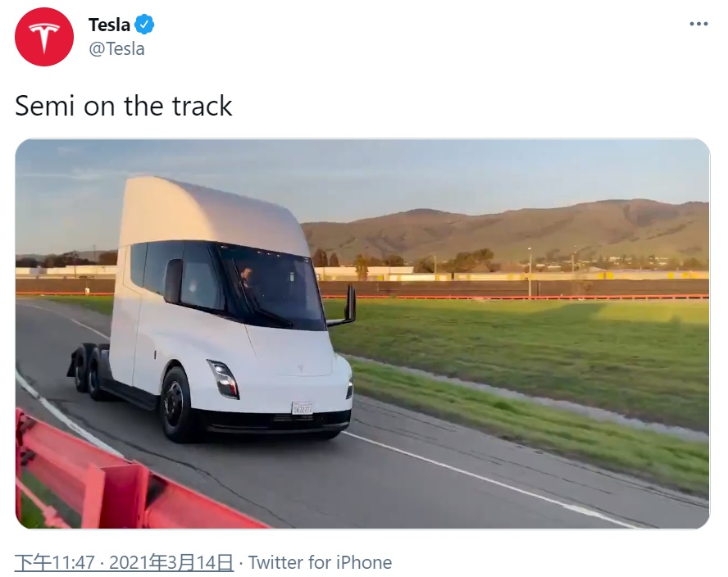728x577 pixels.
Task: Click the truck's left headlight in video
Action: (x=224, y=379)
